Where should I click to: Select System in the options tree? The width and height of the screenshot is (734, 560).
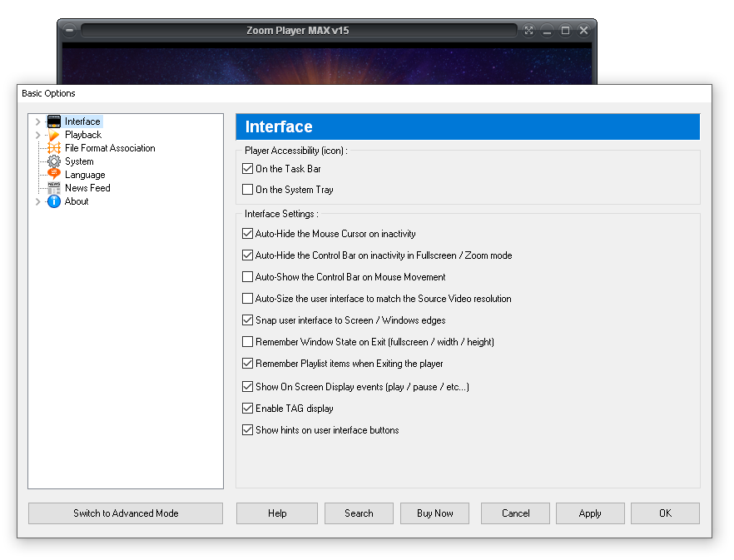pos(79,161)
